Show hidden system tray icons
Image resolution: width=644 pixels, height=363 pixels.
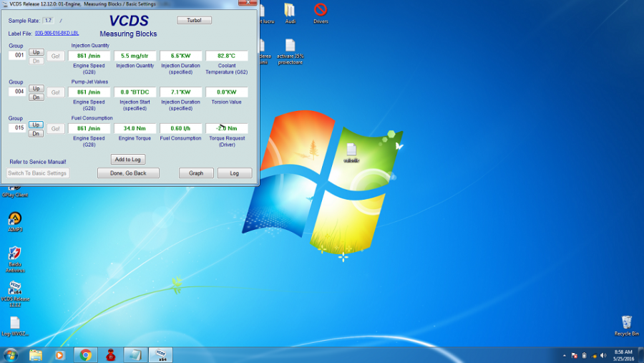click(x=565, y=355)
